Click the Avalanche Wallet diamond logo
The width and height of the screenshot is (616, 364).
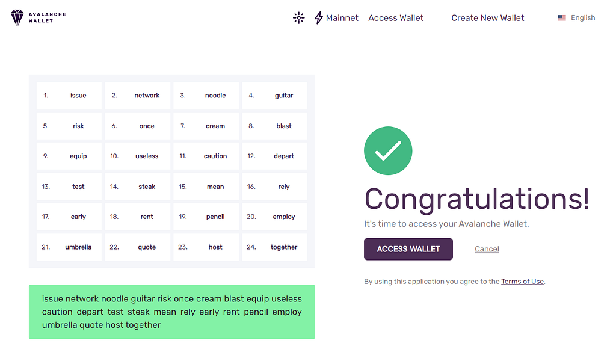point(17,17)
